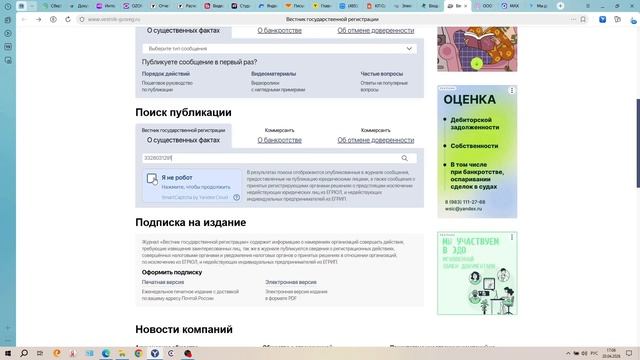Open new tab with plus button
640x360 pixels.
click(560, 6)
